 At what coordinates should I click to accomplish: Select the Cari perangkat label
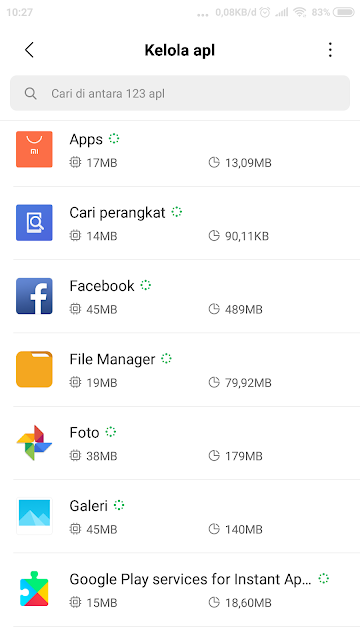click(x=117, y=213)
